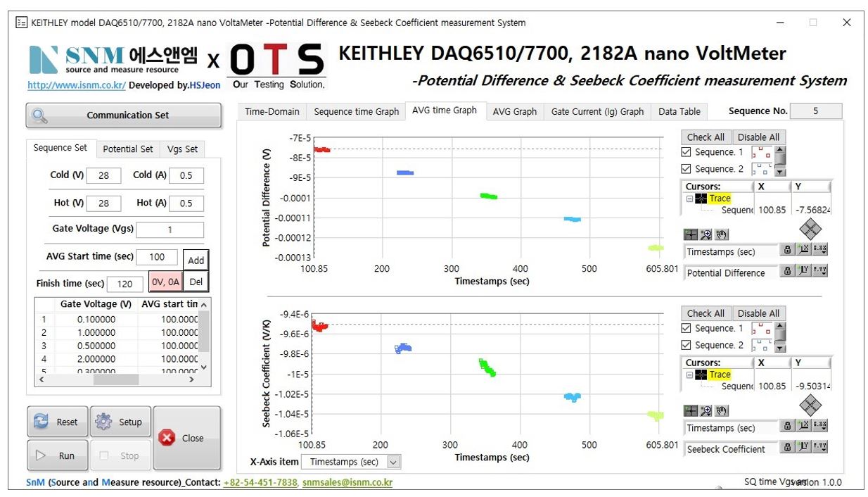The image size is (868, 497).
Task: Click the Communication Set button
Action: [124, 115]
